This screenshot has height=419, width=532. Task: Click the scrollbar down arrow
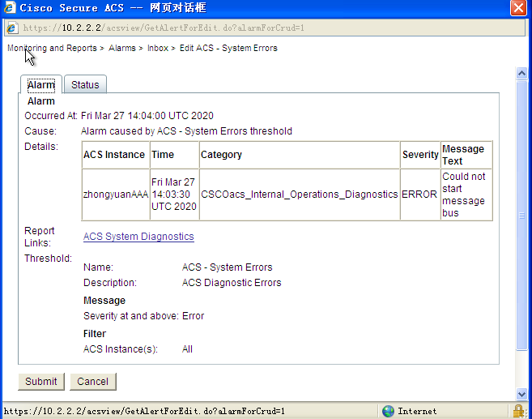(x=521, y=394)
